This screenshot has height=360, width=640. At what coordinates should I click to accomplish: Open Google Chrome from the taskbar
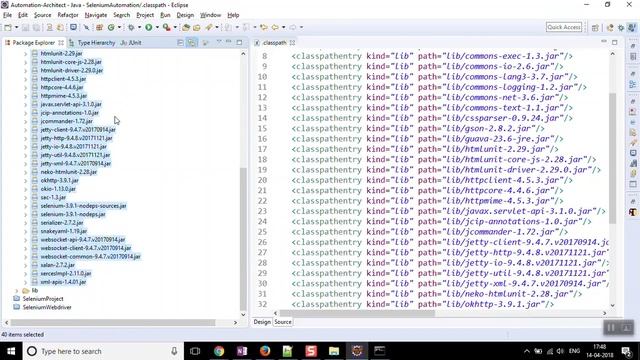point(219,351)
